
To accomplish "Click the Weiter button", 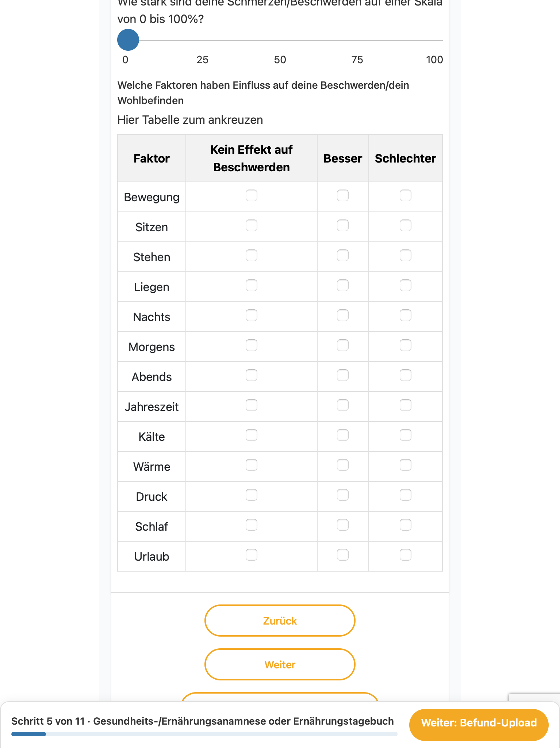I will 280,664.
